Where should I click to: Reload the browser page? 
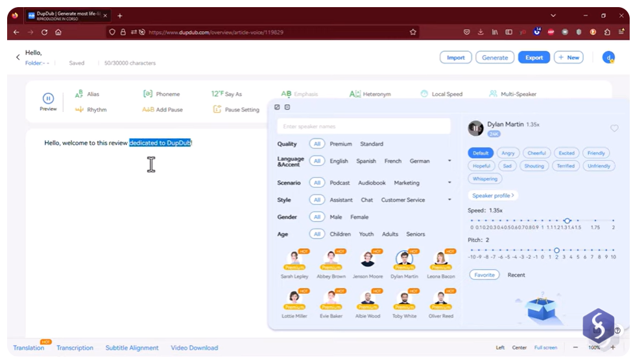pos(44,32)
